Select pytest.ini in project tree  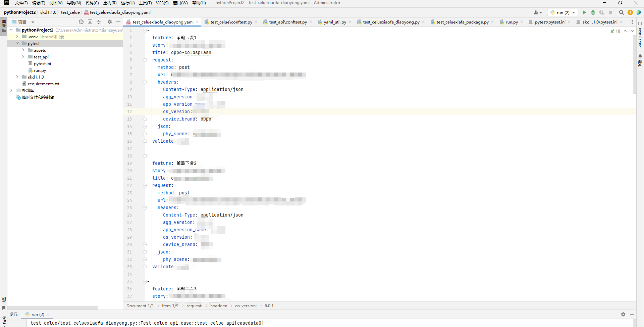(x=42, y=63)
